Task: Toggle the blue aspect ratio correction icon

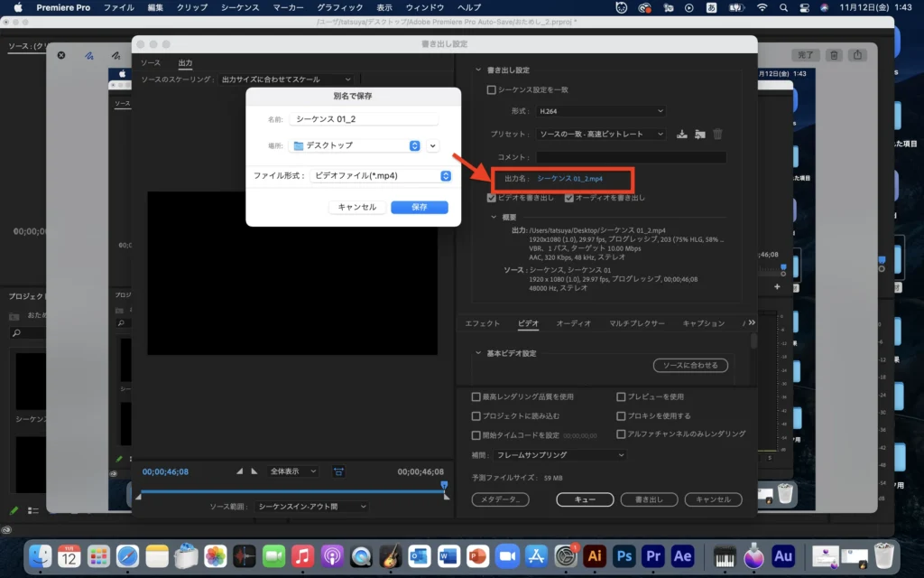Action: [x=338, y=471]
